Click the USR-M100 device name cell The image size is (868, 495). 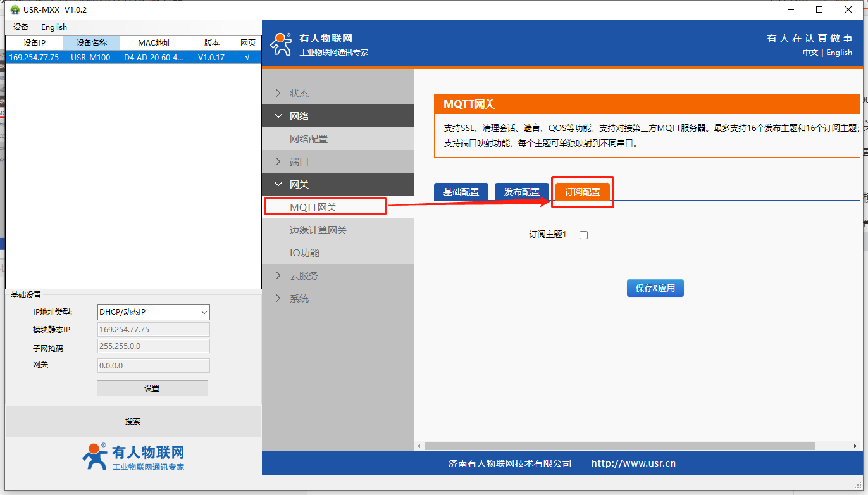[90, 57]
